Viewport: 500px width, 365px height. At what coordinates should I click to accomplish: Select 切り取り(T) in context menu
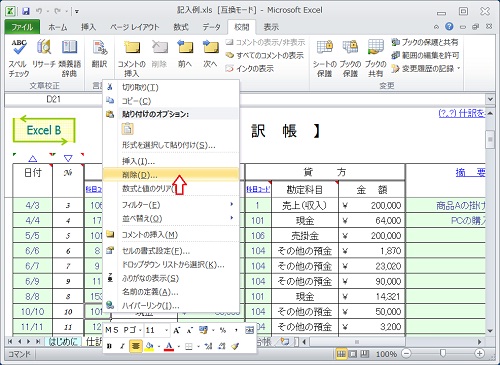[x=171, y=87]
